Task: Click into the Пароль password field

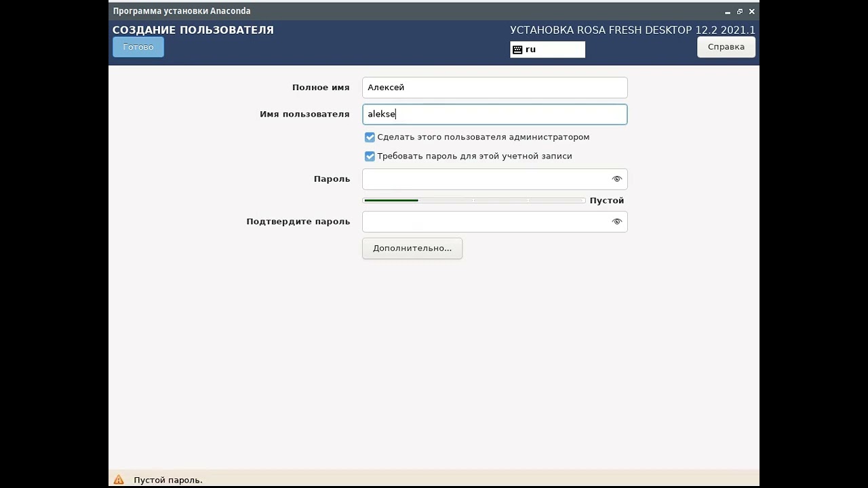Action: coord(495,179)
